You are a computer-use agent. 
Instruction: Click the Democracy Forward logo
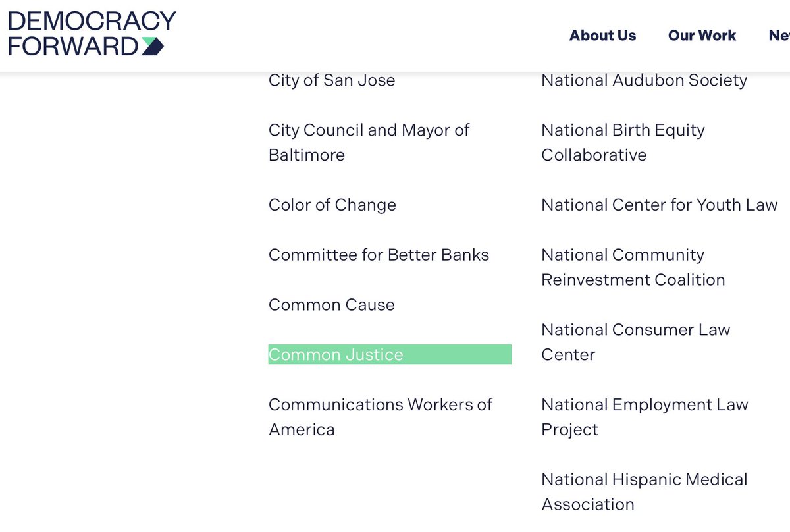pyautogui.click(x=92, y=33)
